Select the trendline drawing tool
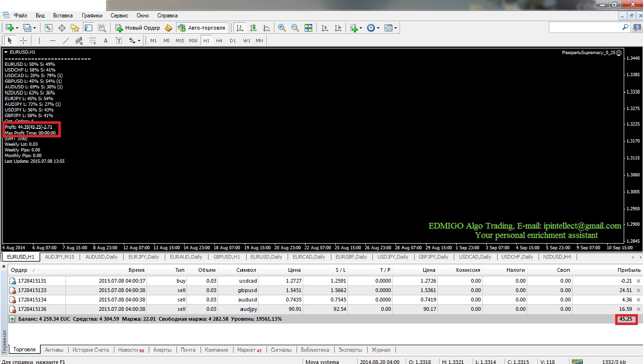Screen dimensions: 643x364 (66, 40)
